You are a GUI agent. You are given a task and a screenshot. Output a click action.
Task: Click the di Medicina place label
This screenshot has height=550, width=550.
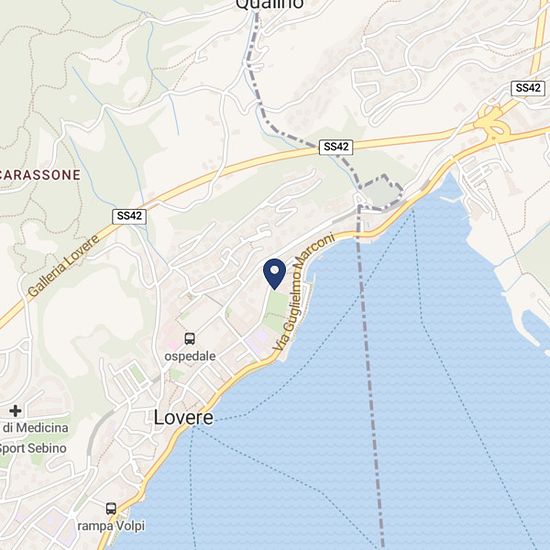[36, 428]
